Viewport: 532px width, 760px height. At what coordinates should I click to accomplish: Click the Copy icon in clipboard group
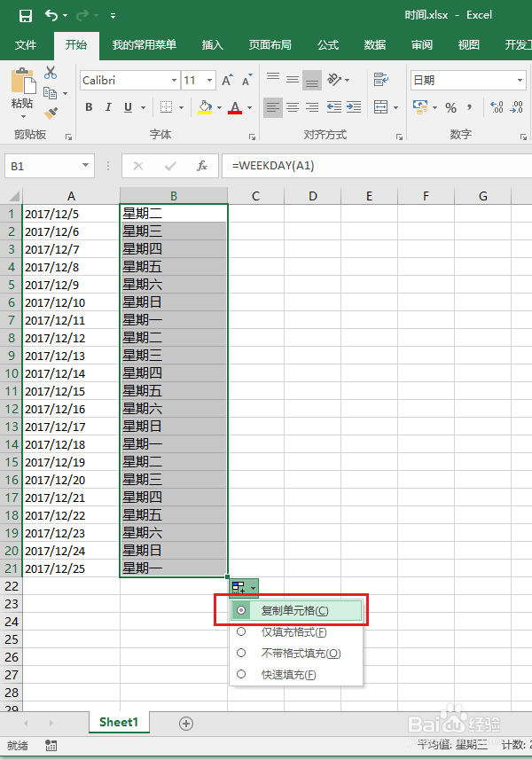[x=50, y=92]
